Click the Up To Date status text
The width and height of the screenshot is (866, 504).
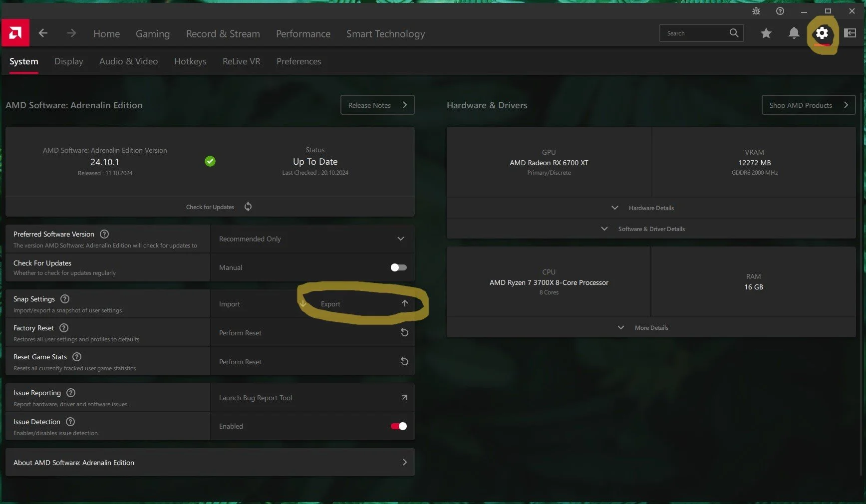[x=315, y=162]
